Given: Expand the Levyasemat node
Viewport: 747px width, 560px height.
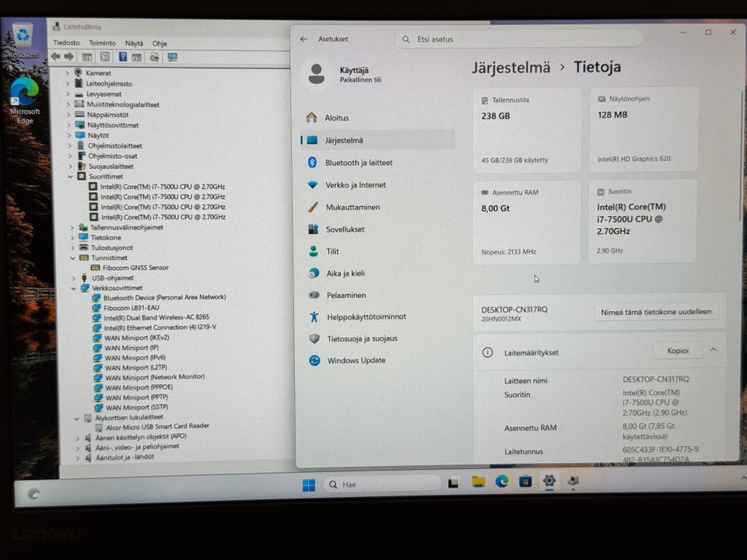Looking at the screenshot, I should pyautogui.click(x=68, y=94).
